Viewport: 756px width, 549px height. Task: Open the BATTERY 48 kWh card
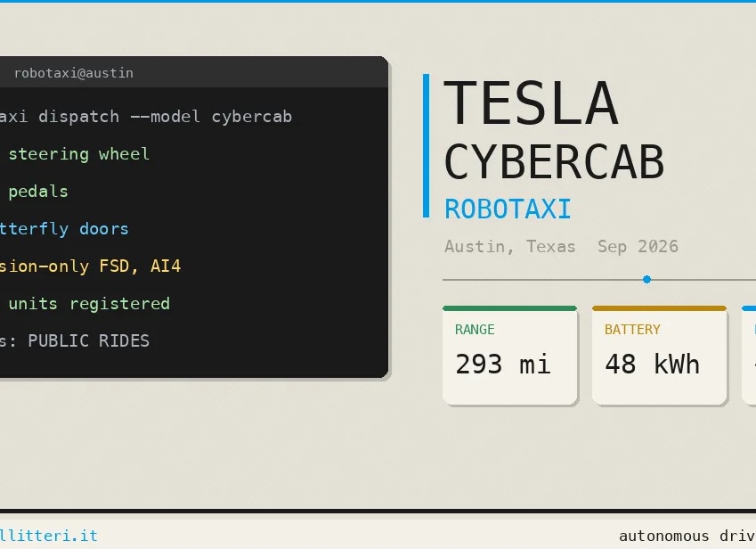(659, 355)
